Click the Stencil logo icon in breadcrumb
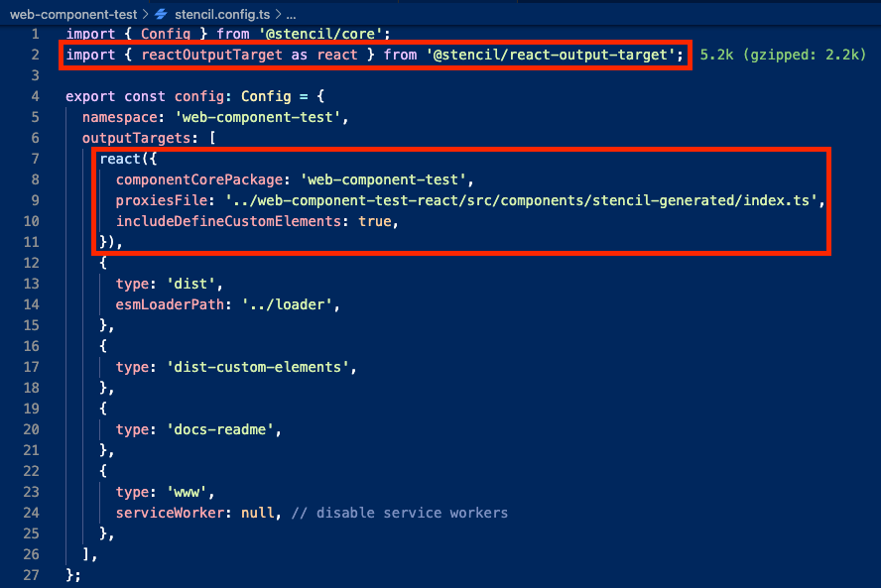 pos(162,14)
